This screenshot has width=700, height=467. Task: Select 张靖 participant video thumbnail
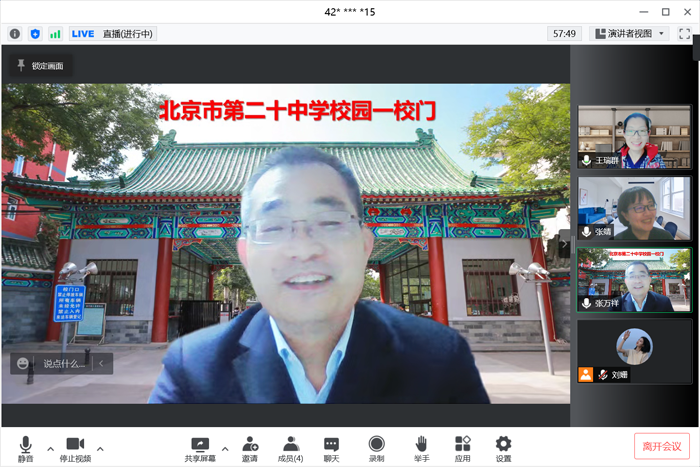pos(634,208)
